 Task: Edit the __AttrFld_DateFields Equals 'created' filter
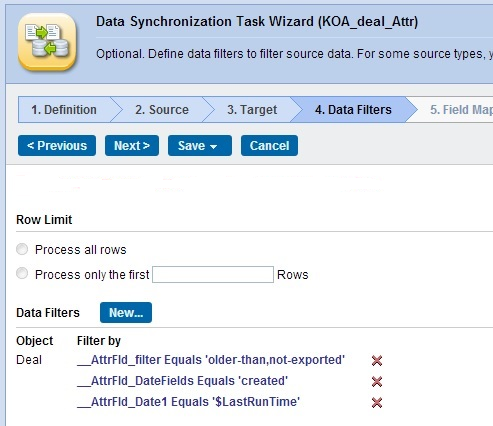[182, 381]
